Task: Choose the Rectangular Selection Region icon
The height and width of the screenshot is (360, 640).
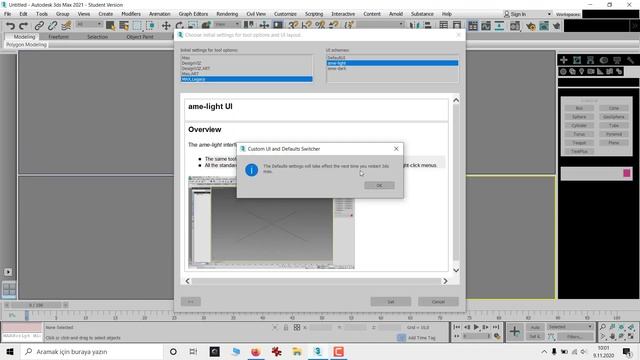Action: click(x=137, y=26)
